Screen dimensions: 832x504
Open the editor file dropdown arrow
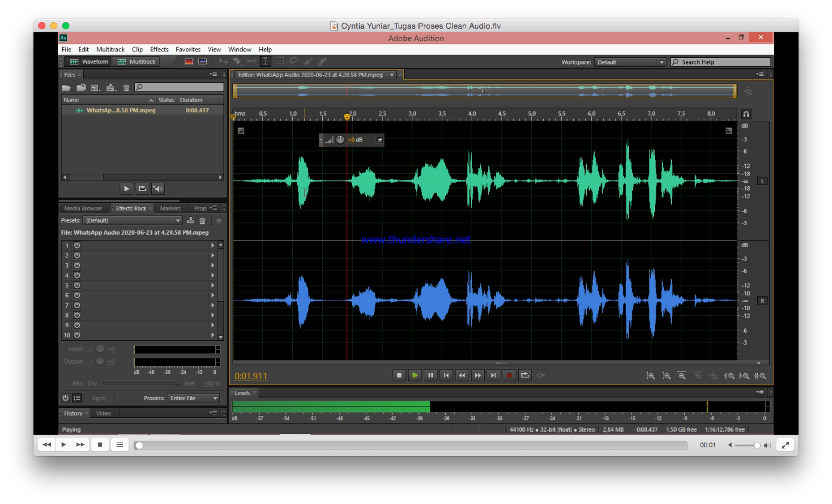[391, 74]
